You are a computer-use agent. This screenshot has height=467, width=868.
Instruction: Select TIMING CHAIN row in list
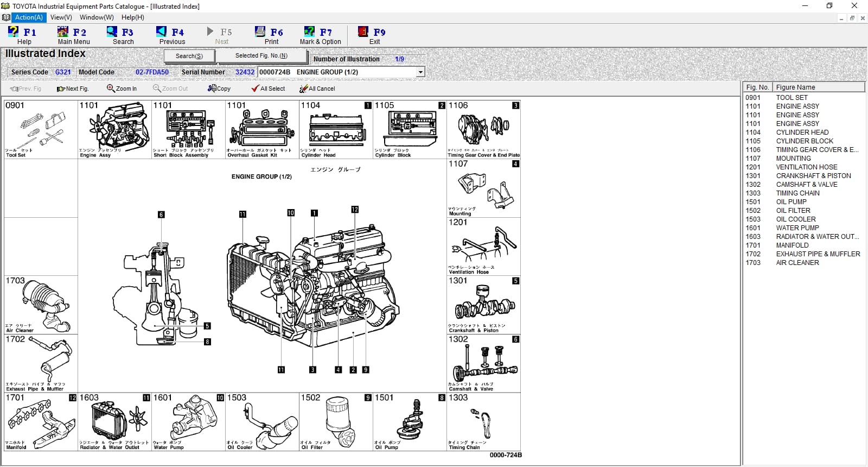coord(803,193)
